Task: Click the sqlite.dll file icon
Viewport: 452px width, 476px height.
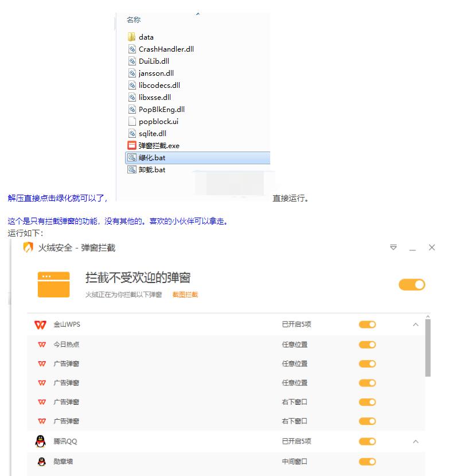Action: (x=132, y=134)
